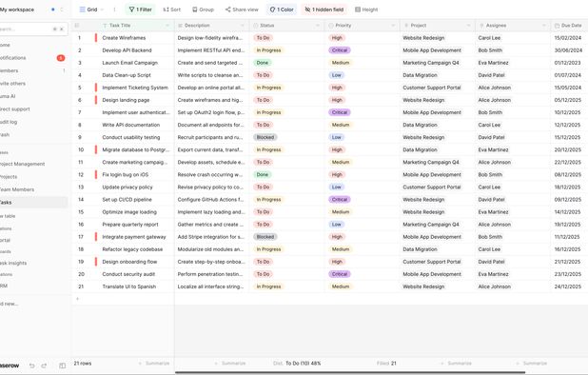Viewport: 588px width, 375px height.
Task: Click the Due Date calendar icon
Action: (x=557, y=26)
